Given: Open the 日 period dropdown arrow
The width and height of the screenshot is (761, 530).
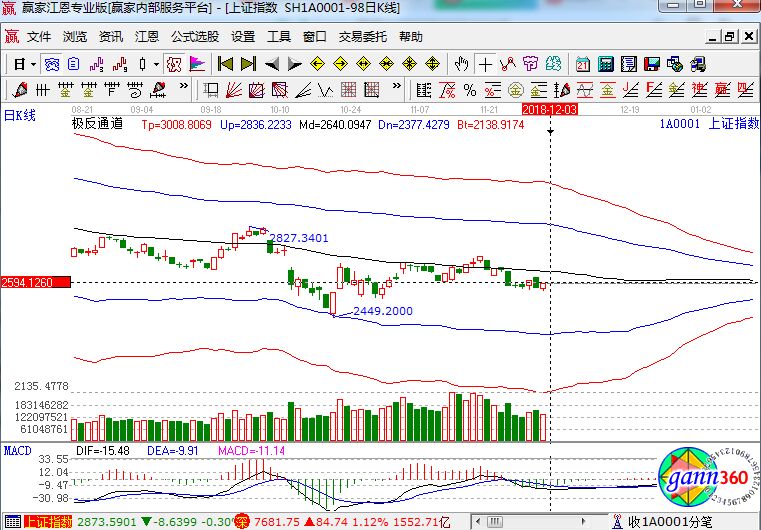Looking at the screenshot, I should (32, 64).
